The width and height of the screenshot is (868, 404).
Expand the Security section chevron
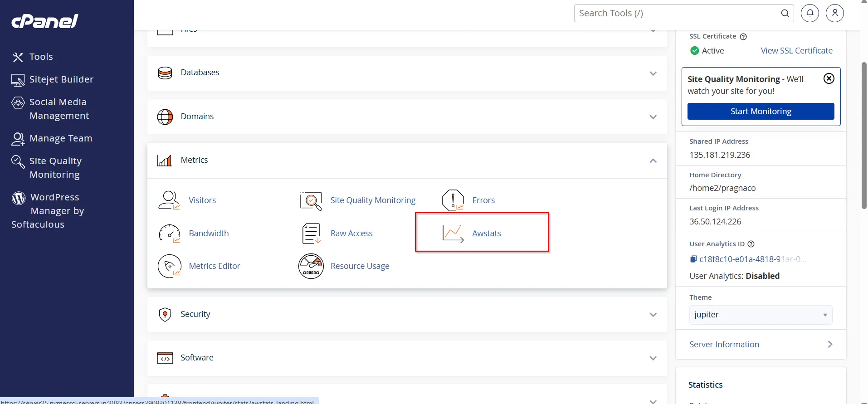(x=653, y=315)
